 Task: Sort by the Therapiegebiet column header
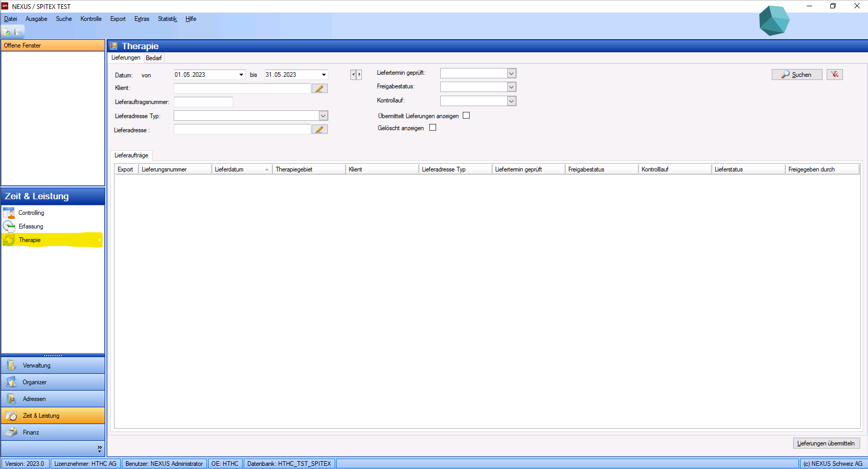tap(309, 169)
